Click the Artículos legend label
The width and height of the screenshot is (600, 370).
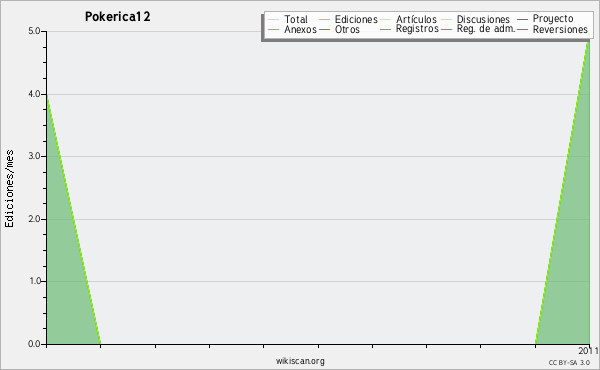pos(416,19)
